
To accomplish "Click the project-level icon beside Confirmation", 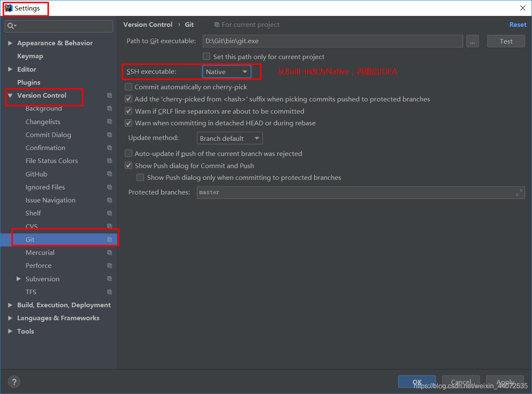I will click(109, 148).
